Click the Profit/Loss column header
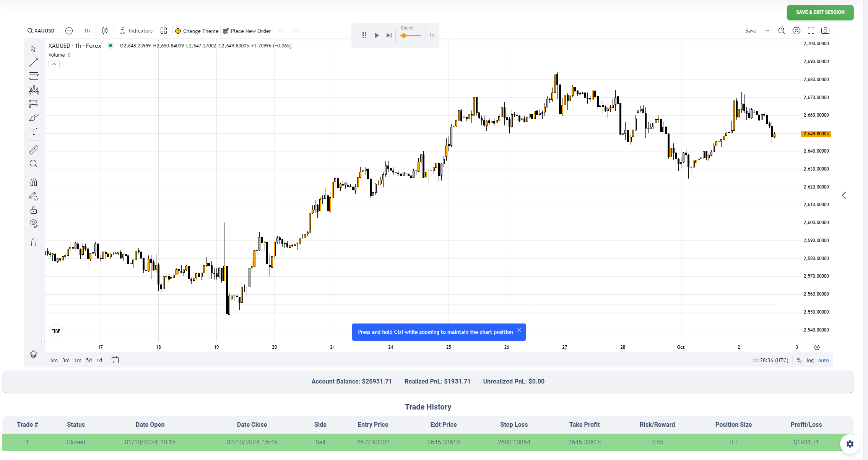 coord(806,424)
